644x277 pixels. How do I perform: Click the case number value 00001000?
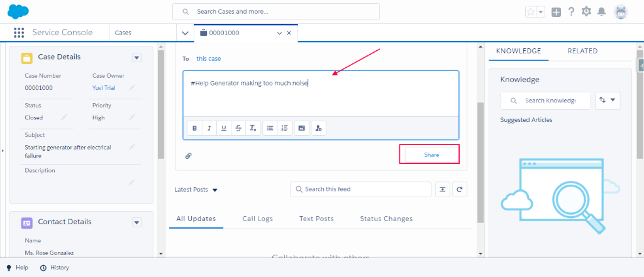point(38,88)
